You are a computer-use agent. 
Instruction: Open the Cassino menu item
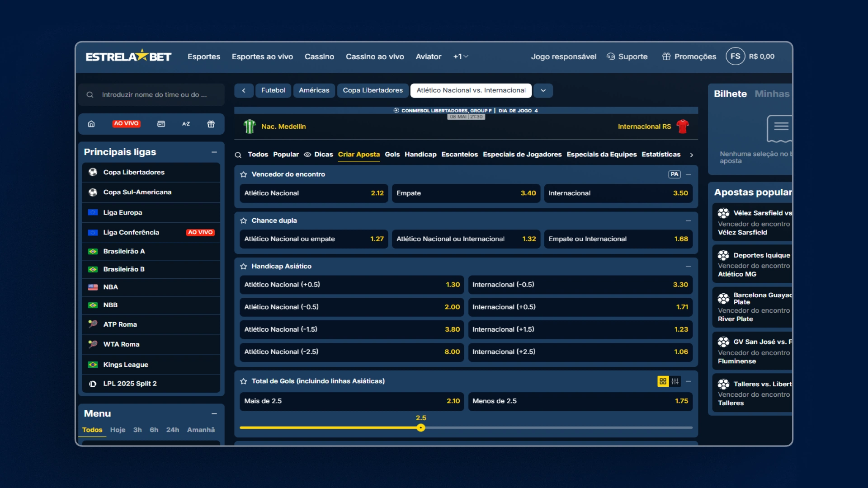pos(319,56)
